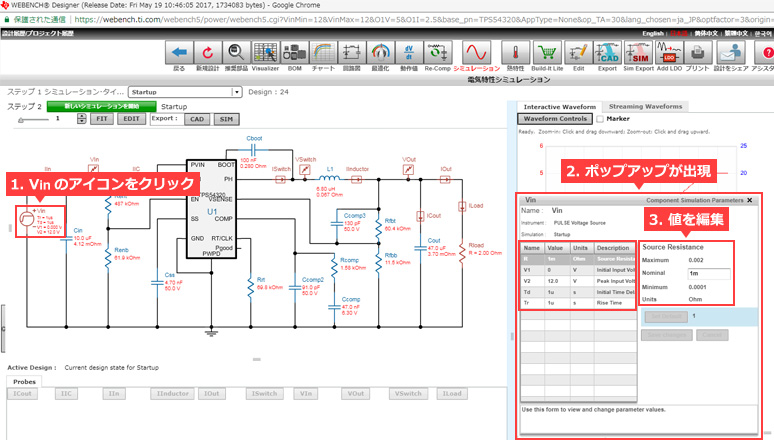The width and height of the screenshot is (774, 440).
Task: Click the ILoad probe button
Action: 452,394
